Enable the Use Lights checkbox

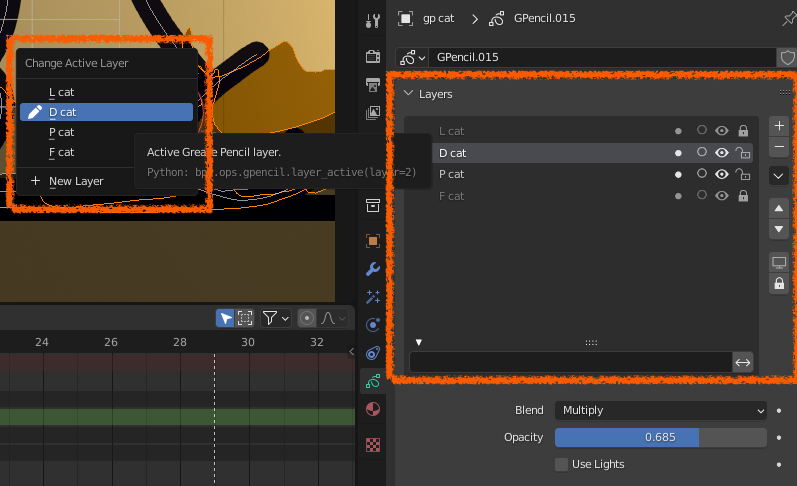(x=561, y=464)
